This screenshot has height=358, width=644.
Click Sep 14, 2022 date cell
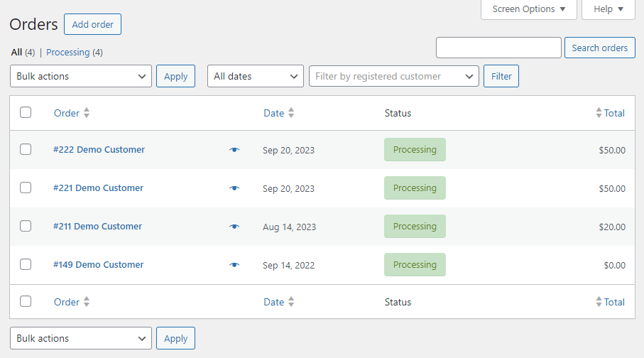pos(289,265)
